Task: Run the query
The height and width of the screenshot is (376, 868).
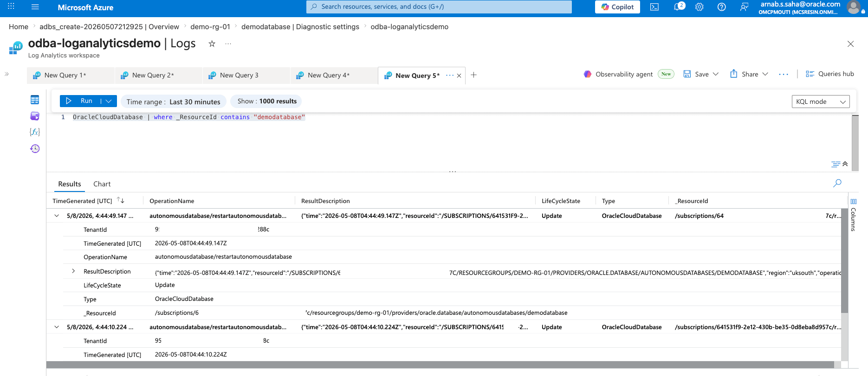Action: [x=80, y=101]
